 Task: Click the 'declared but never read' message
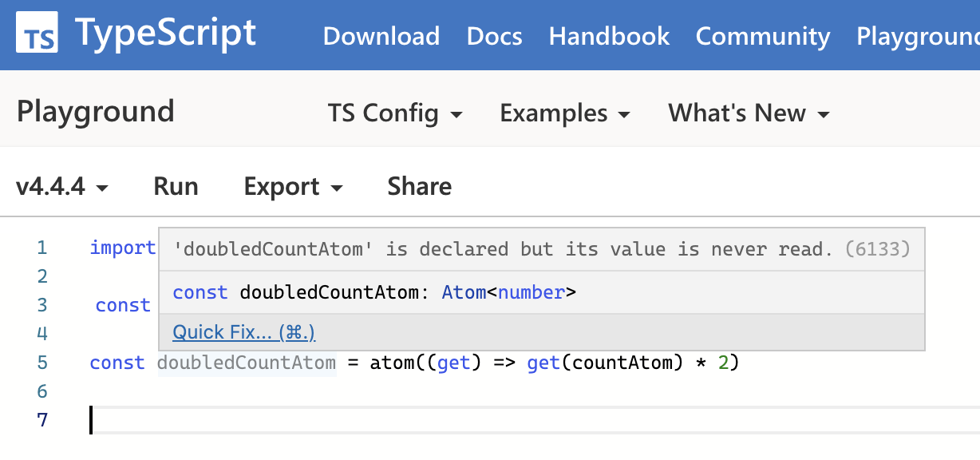[x=504, y=249]
